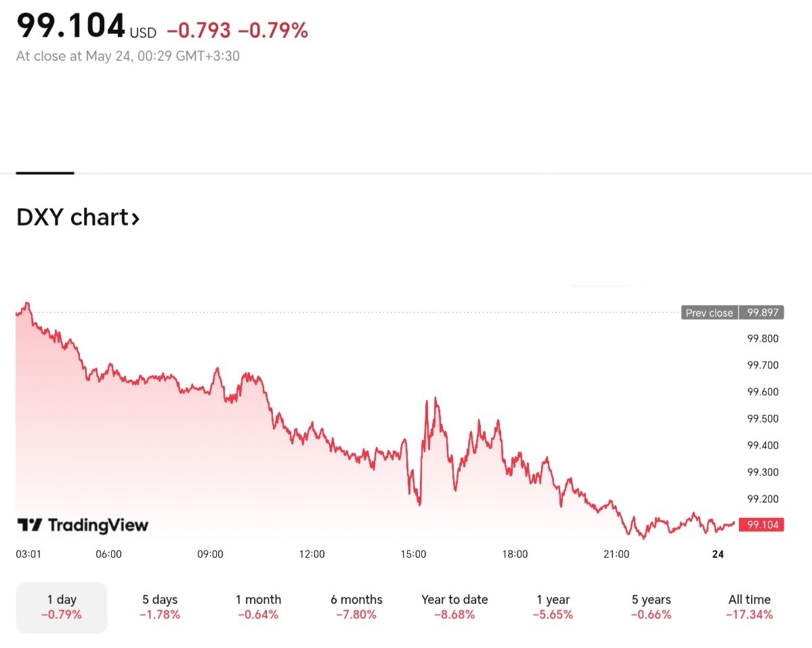Click the 24 date marker on axis
Screen dimensions: 812x648
pyautogui.click(x=718, y=554)
